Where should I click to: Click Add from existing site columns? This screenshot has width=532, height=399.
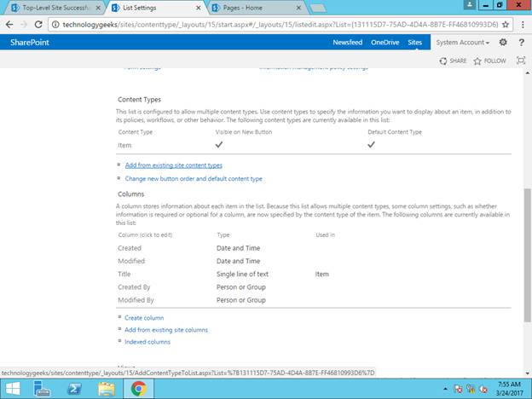166,330
